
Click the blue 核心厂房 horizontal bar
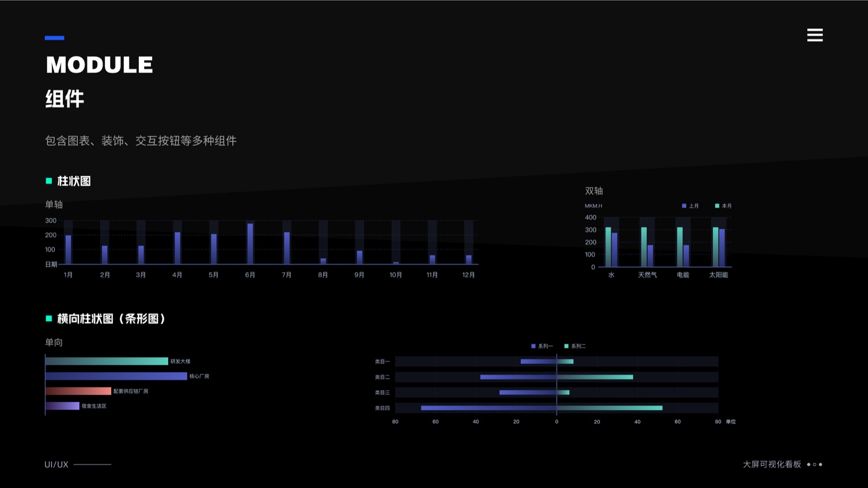[x=116, y=376]
